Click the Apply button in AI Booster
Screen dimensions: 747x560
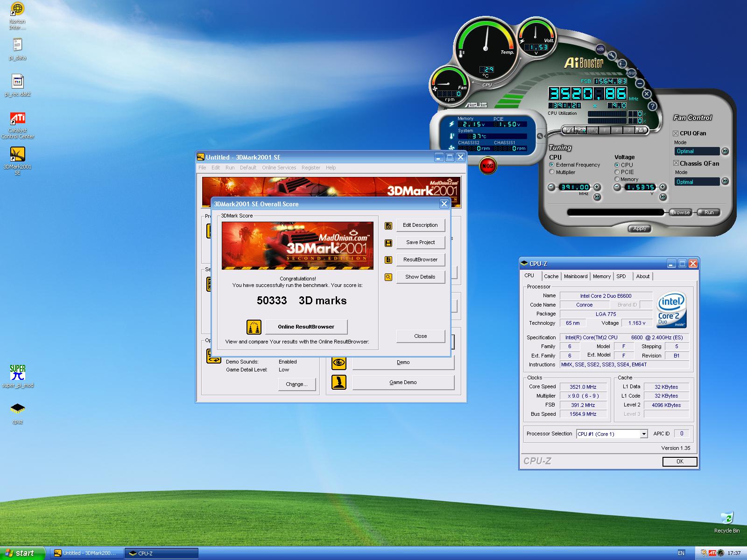[x=640, y=228]
